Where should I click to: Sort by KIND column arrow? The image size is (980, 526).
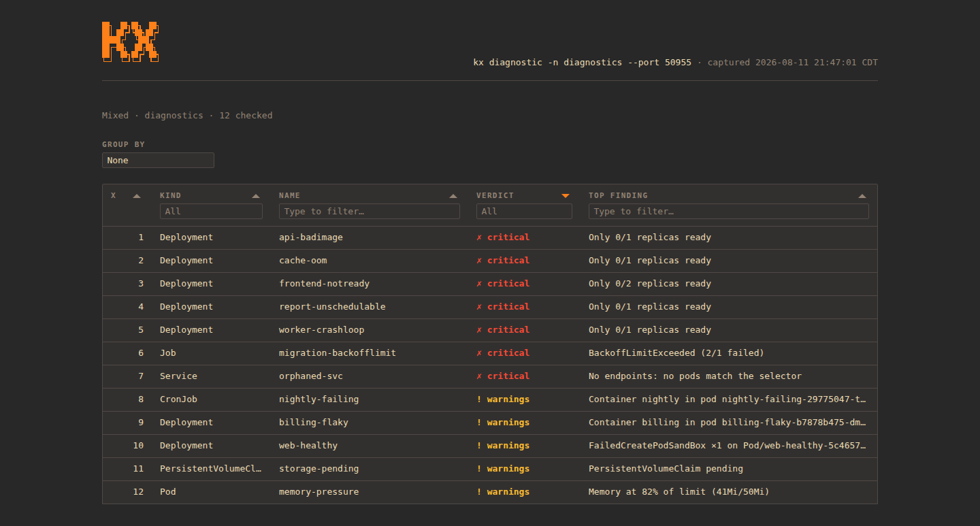[x=256, y=196]
